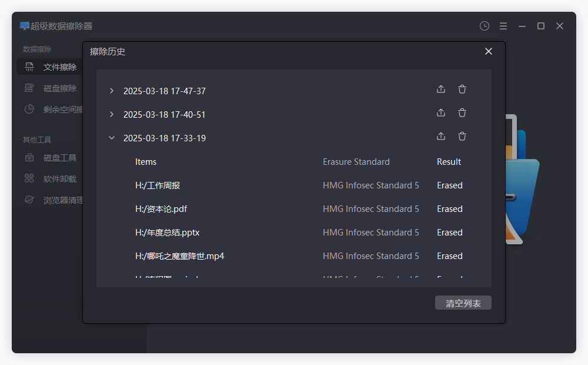Expand the 2025-03-18 17-40-51 record
The width and height of the screenshot is (588, 365).
coord(112,114)
